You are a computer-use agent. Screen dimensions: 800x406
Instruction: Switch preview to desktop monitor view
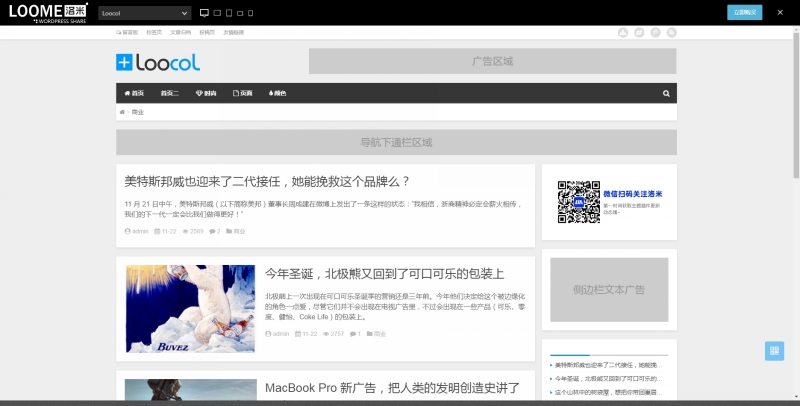click(204, 13)
